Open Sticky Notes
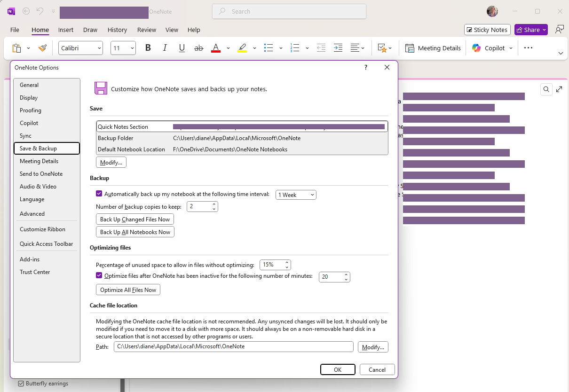Image resolution: width=569 pixels, height=392 pixels. [487, 29]
